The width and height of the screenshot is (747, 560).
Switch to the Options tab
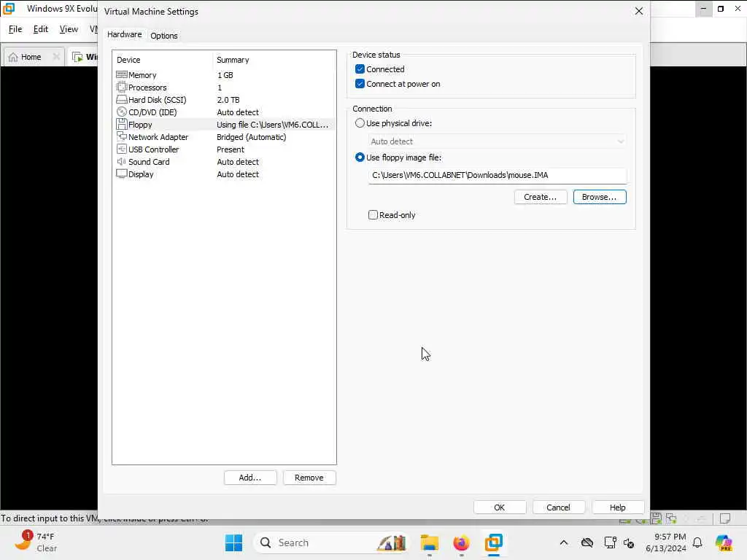(x=164, y=36)
